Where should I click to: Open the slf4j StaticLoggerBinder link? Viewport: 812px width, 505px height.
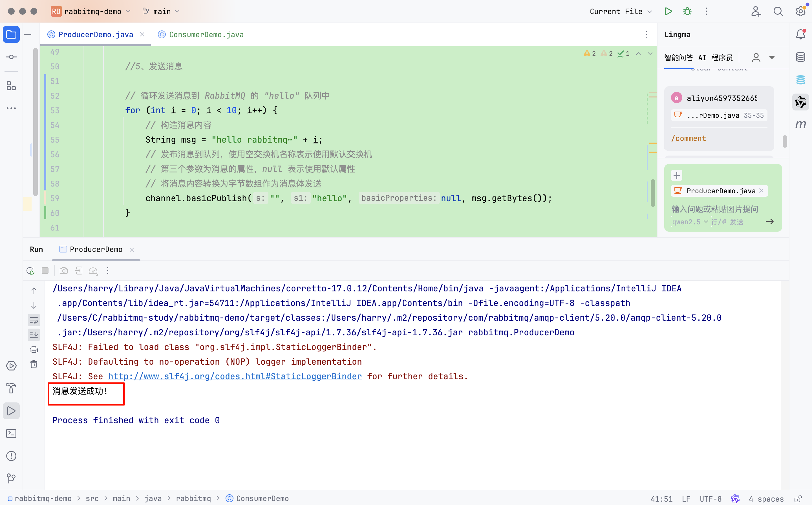tap(235, 376)
